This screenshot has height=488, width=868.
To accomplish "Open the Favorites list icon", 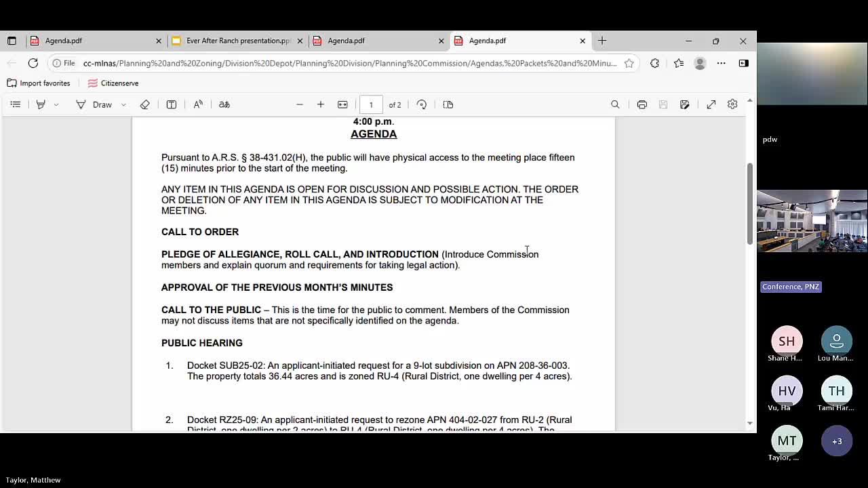I will click(x=679, y=63).
